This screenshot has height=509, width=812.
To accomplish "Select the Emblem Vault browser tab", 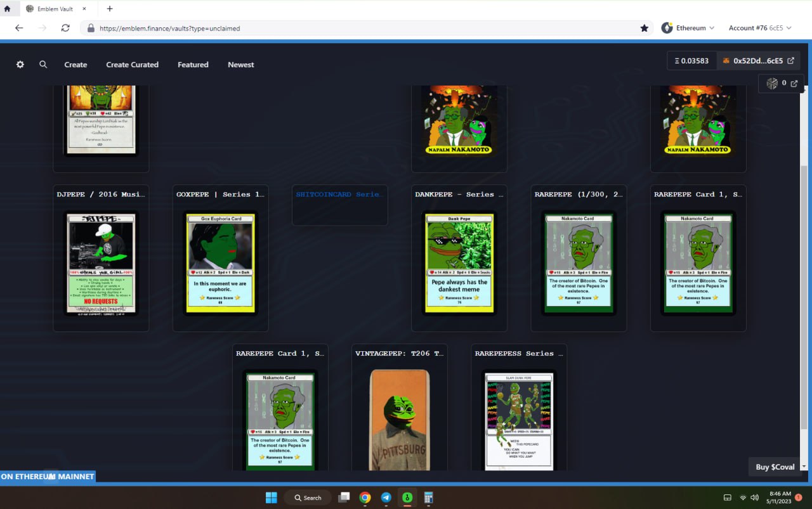I will pyautogui.click(x=56, y=9).
